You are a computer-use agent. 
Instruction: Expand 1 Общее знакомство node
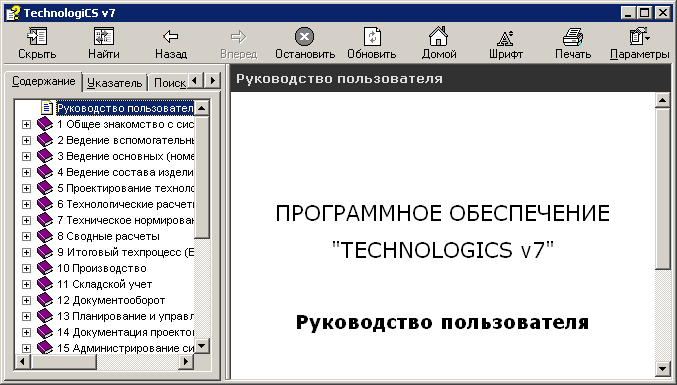[26, 124]
